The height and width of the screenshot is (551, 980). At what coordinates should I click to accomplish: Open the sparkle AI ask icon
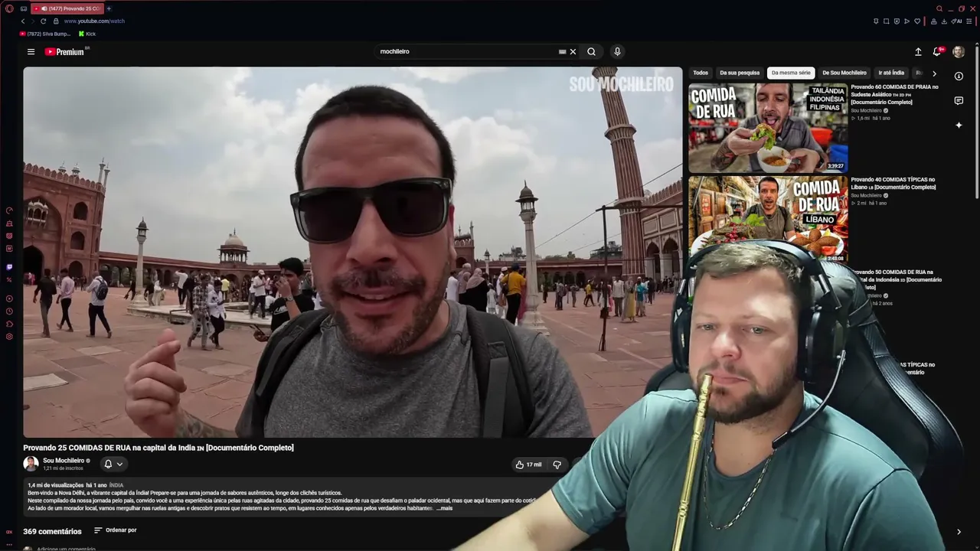coord(959,125)
